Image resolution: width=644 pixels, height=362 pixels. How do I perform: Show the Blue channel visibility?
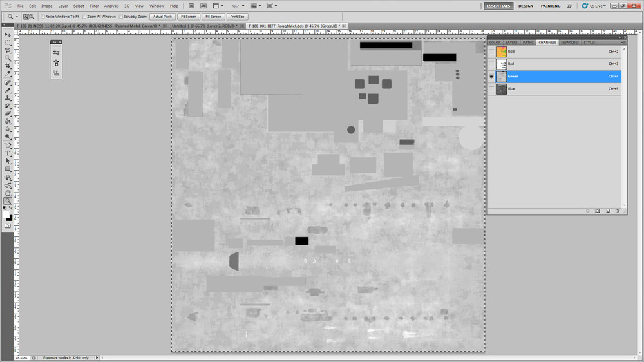pos(491,89)
